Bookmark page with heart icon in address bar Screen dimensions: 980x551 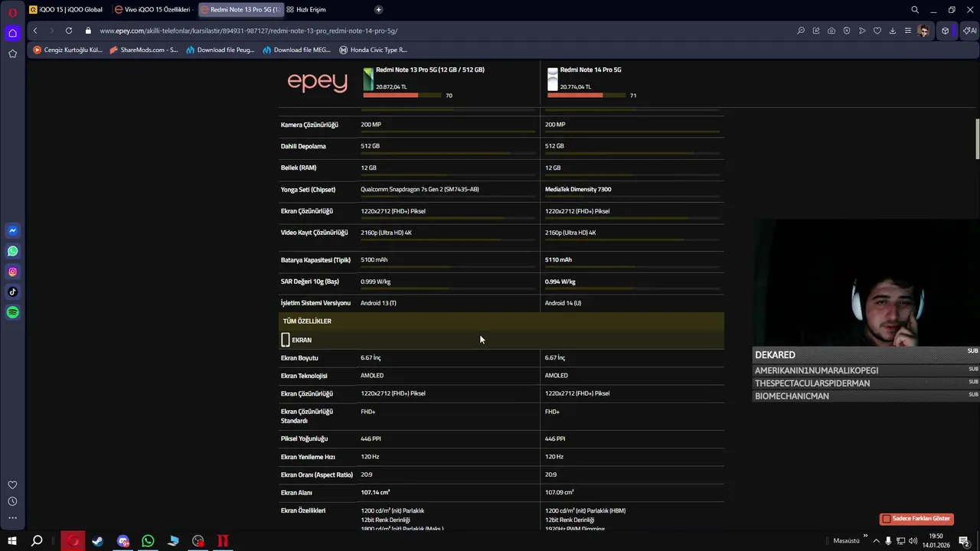(x=877, y=31)
